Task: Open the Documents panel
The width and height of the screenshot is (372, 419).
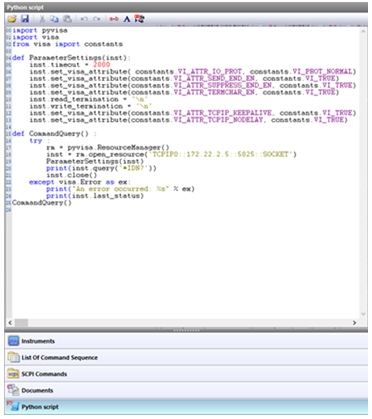Action: [x=186, y=390]
